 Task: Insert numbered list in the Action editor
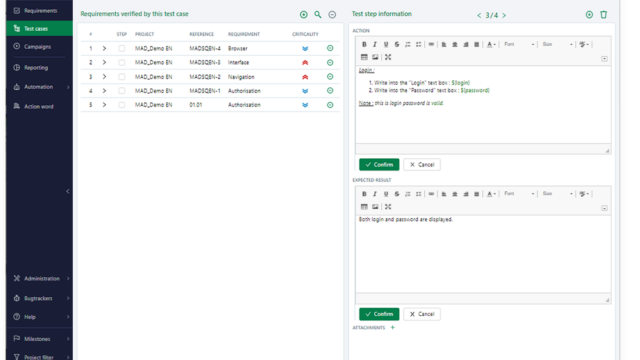408,44
